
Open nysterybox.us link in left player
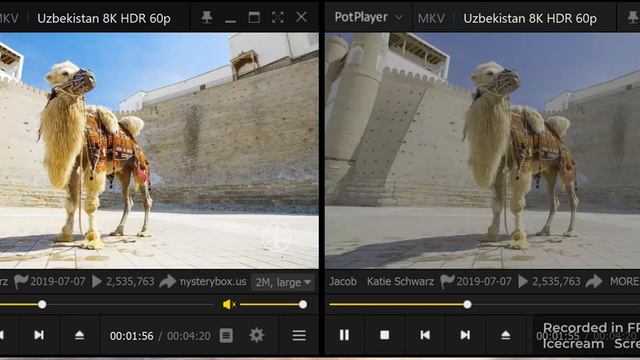[x=213, y=282]
